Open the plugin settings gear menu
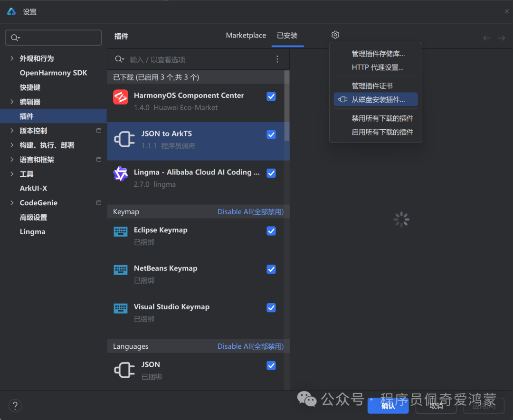This screenshot has height=420, width=513. point(335,35)
